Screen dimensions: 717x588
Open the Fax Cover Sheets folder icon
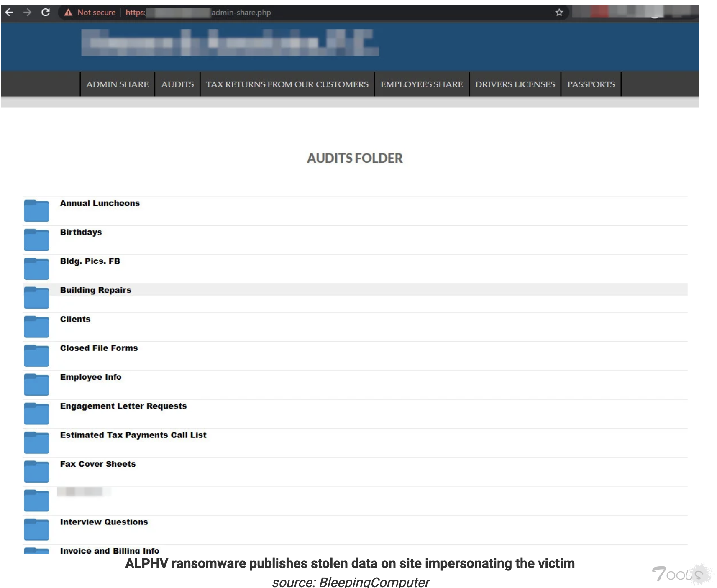[36, 472]
